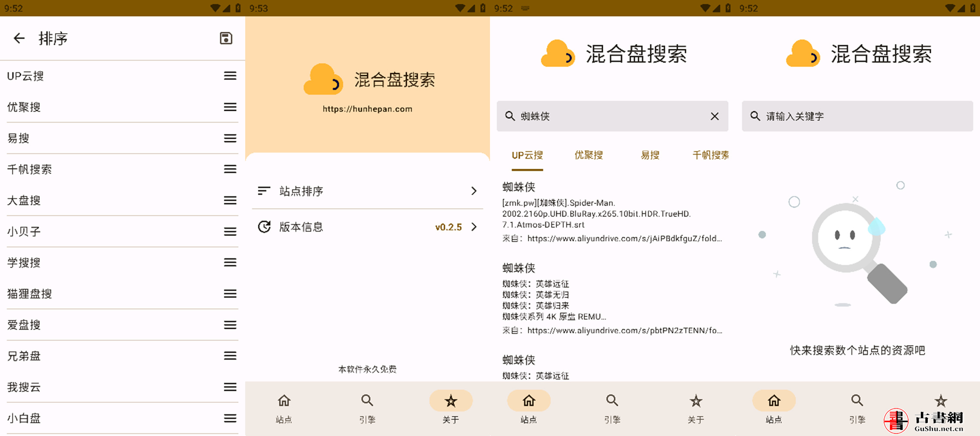Tap the refresh icon beside 版本信息
Screen dimensions: 980x436
pyautogui.click(x=264, y=227)
